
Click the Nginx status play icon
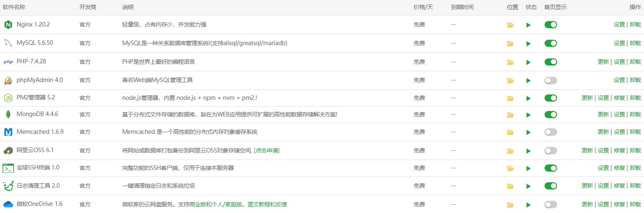[528, 25]
